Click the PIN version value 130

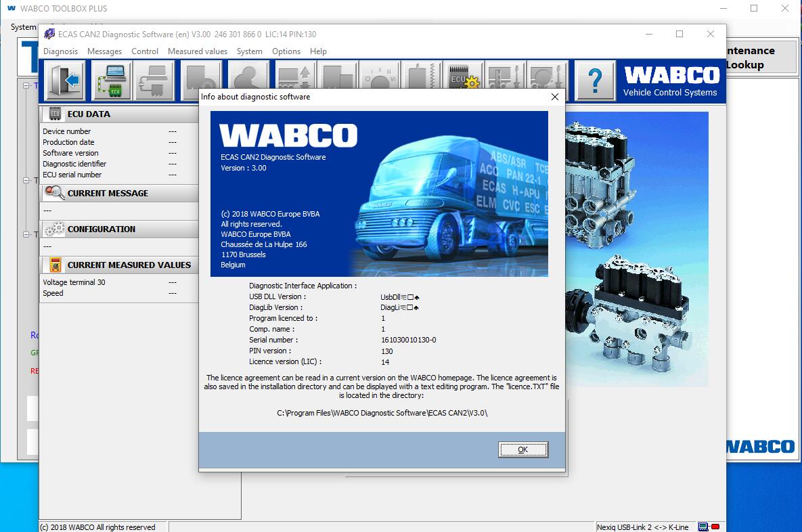[x=386, y=351]
